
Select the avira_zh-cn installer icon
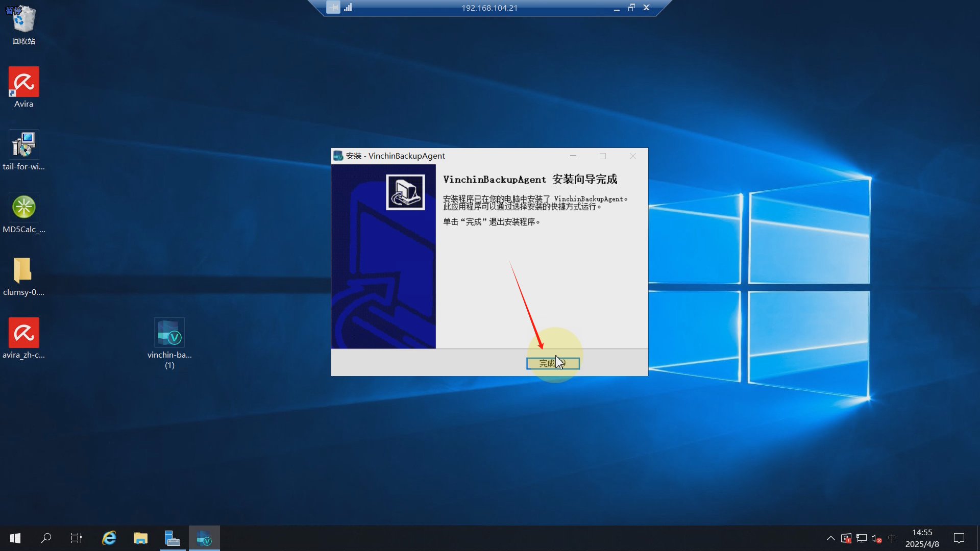click(23, 334)
